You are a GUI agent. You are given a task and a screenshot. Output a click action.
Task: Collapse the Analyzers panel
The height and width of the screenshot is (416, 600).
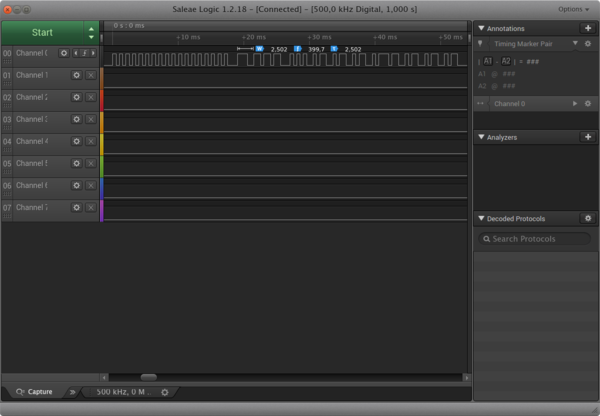pos(481,137)
